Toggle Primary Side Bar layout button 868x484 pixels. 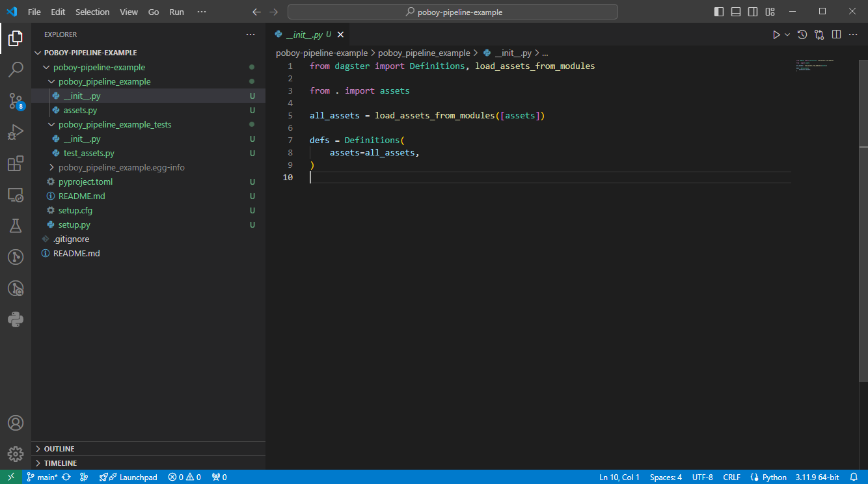pos(719,12)
